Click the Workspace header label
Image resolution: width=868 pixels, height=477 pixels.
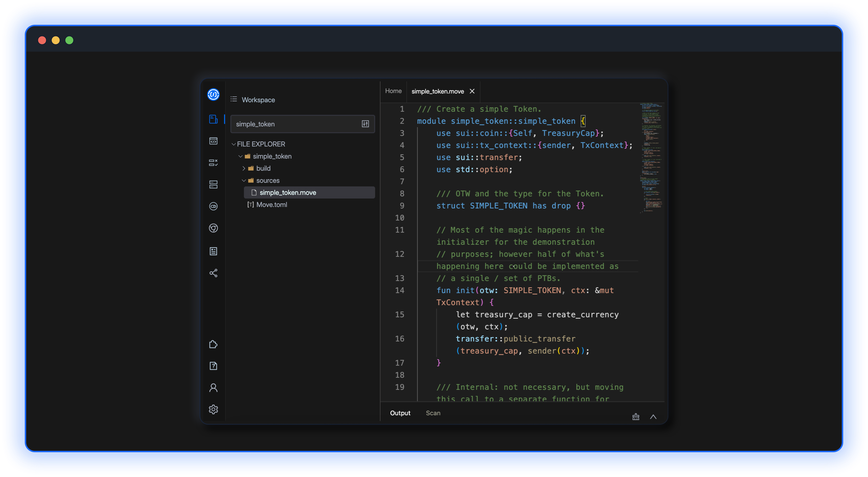tap(258, 100)
